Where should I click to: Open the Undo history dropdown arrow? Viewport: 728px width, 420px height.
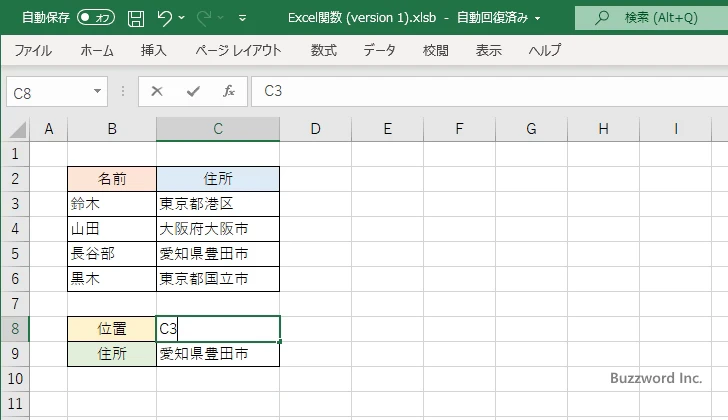point(182,18)
